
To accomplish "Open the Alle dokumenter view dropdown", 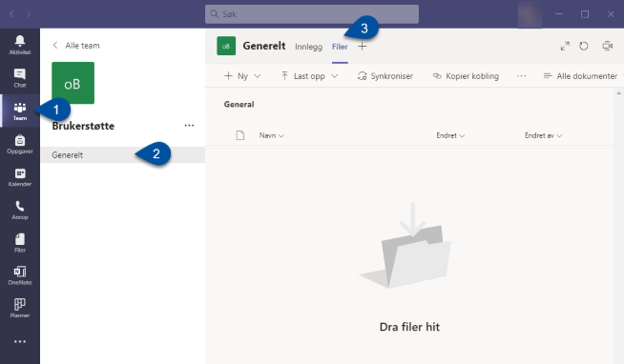I will [x=582, y=76].
